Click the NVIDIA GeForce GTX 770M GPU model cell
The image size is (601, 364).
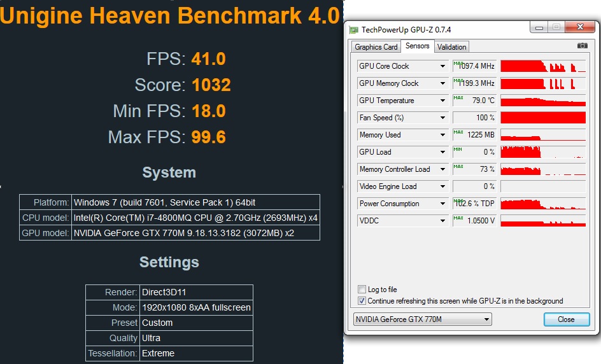click(x=195, y=233)
